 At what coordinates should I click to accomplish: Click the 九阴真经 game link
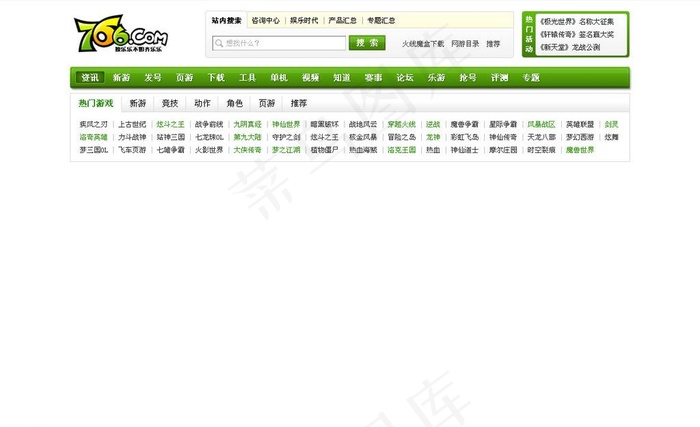tap(247, 124)
